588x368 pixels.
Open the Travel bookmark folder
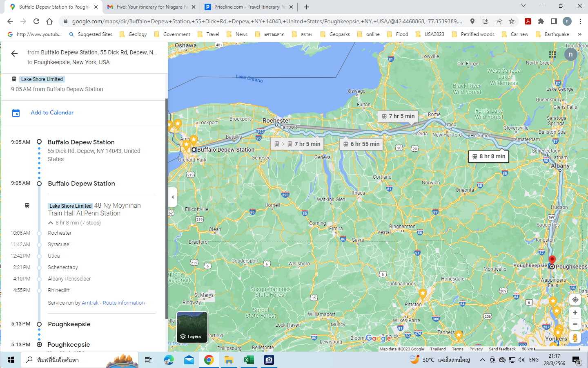tap(208, 34)
